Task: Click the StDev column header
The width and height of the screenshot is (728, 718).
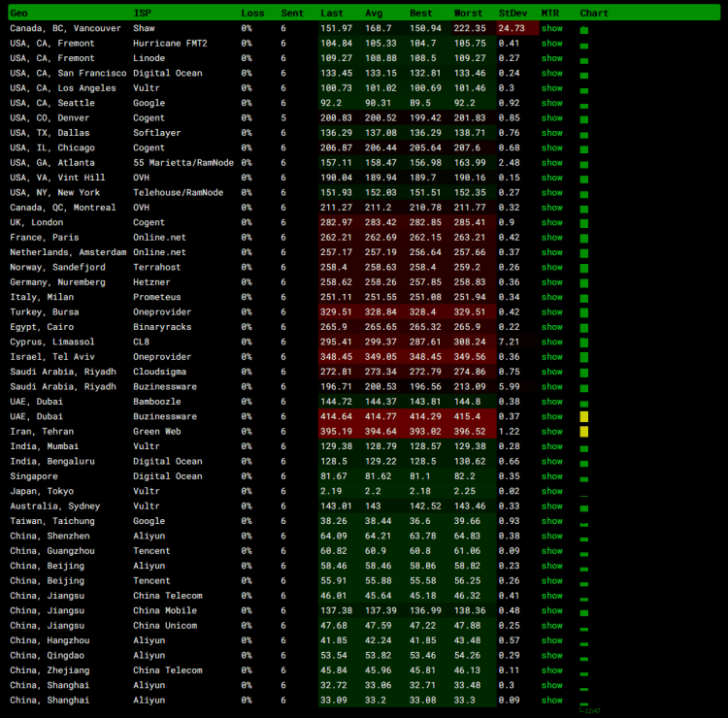Action: [x=513, y=13]
